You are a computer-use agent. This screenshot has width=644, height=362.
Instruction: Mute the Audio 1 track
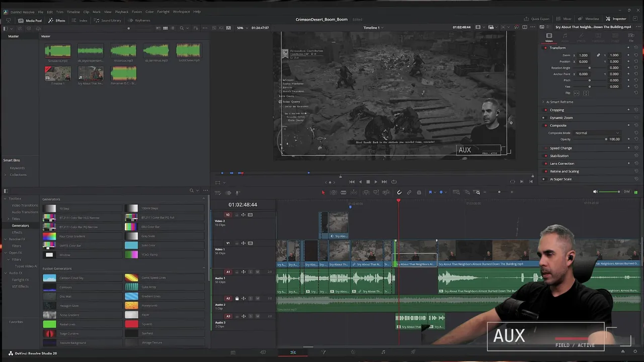click(x=258, y=272)
